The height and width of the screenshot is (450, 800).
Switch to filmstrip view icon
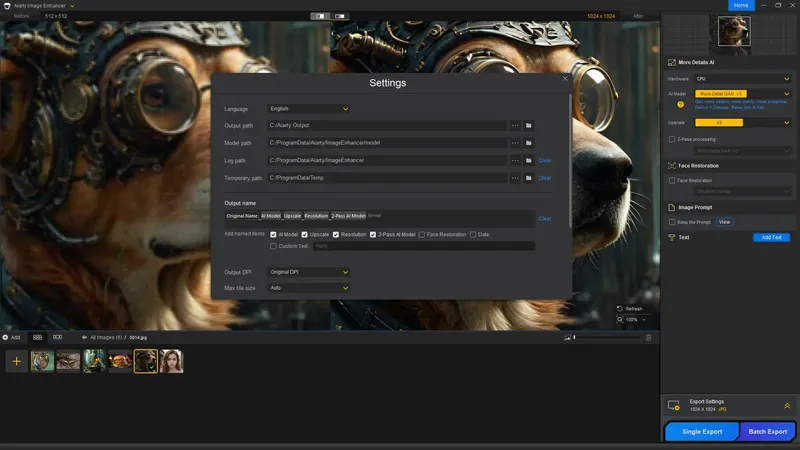(58, 337)
